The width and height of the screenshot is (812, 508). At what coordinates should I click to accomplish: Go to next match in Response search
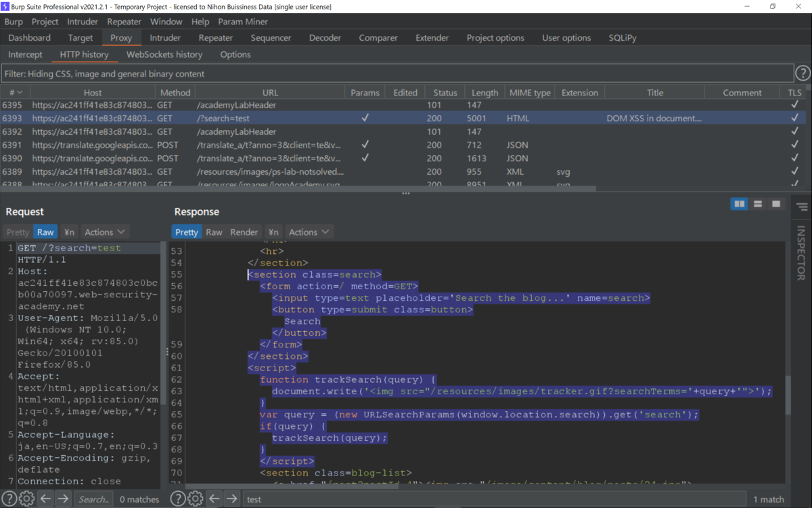tap(231, 499)
